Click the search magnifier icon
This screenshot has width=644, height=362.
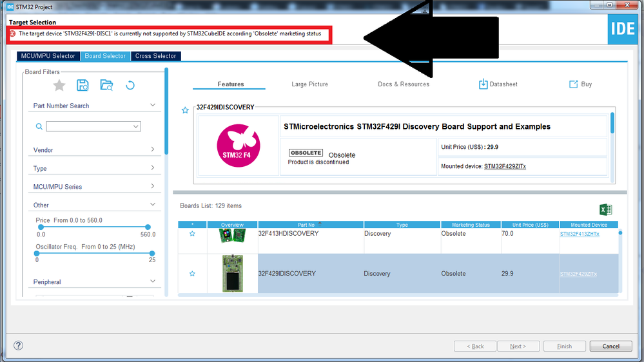pos(39,126)
